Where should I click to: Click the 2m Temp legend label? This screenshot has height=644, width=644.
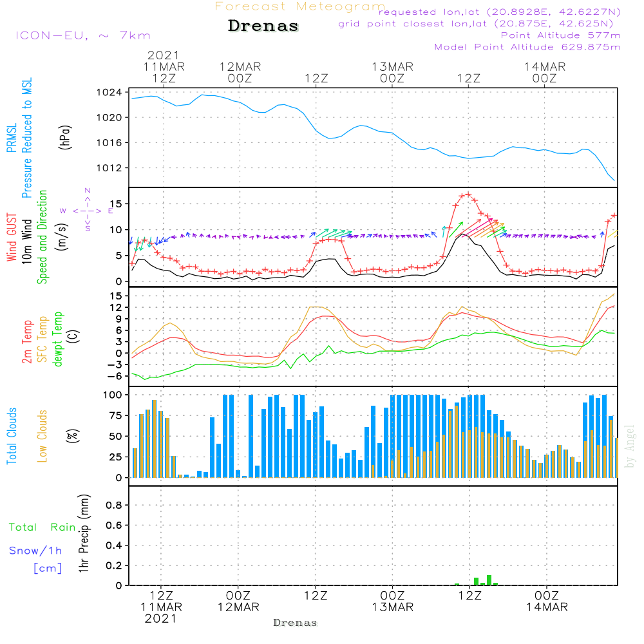[27, 341]
